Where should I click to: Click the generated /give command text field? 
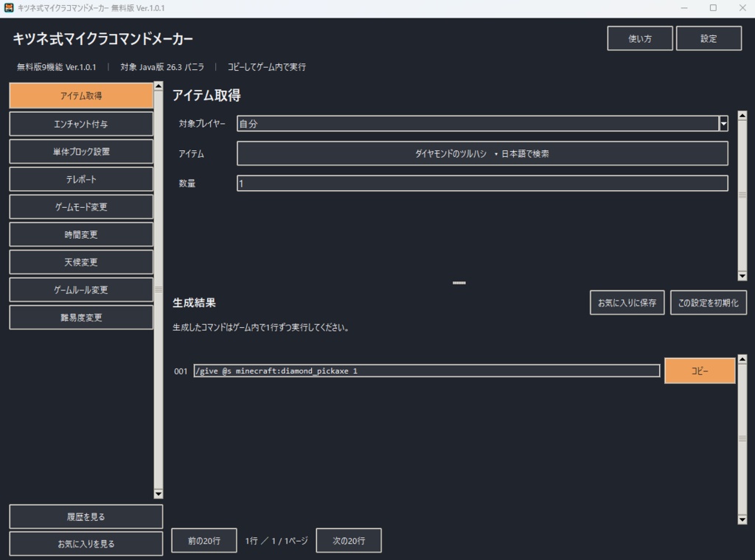pyautogui.click(x=427, y=371)
